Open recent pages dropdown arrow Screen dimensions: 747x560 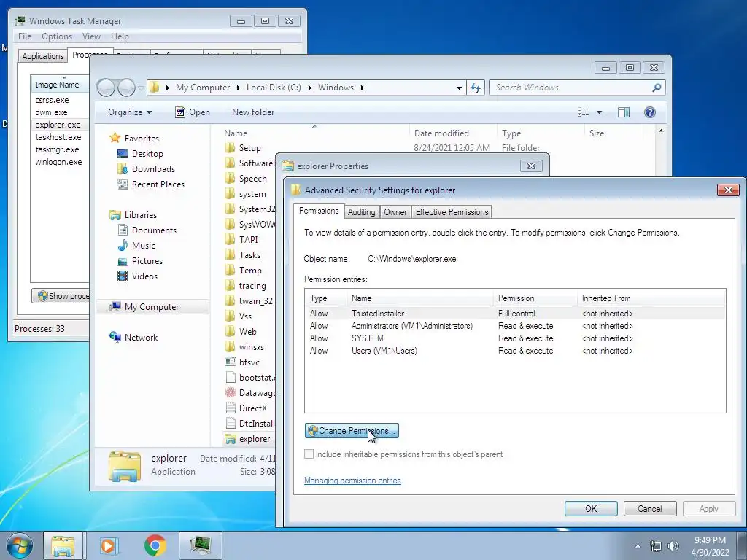coord(141,88)
